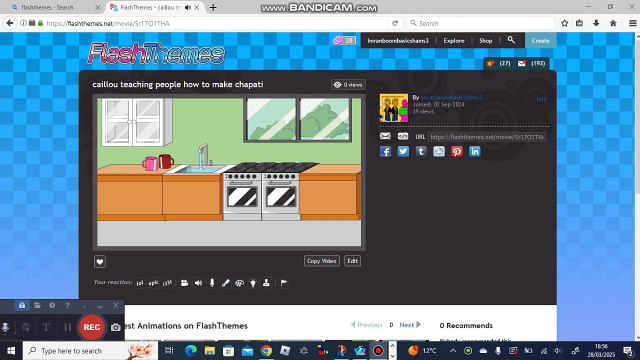The width and height of the screenshot is (640, 360).
Task: Share the video on LinkedIn
Action: pyautogui.click(x=475, y=151)
